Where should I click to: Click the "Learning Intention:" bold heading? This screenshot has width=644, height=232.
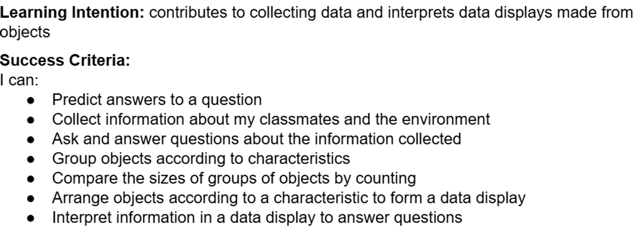click(x=72, y=12)
